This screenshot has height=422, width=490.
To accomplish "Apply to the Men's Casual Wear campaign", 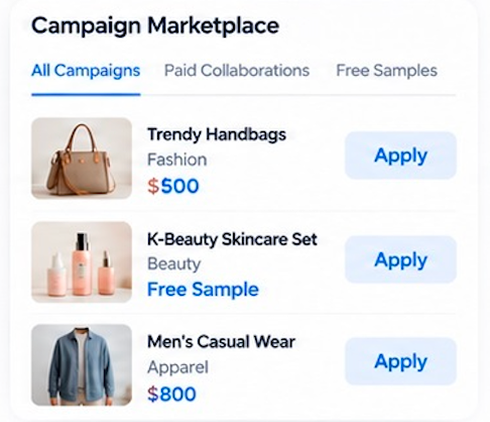I will tap(401, 361).
